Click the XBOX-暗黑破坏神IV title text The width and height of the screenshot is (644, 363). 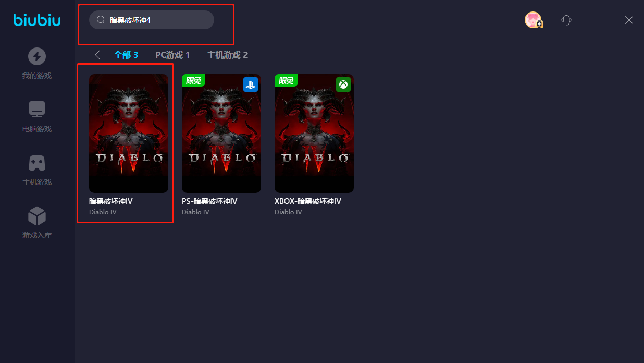coord(308,201)
